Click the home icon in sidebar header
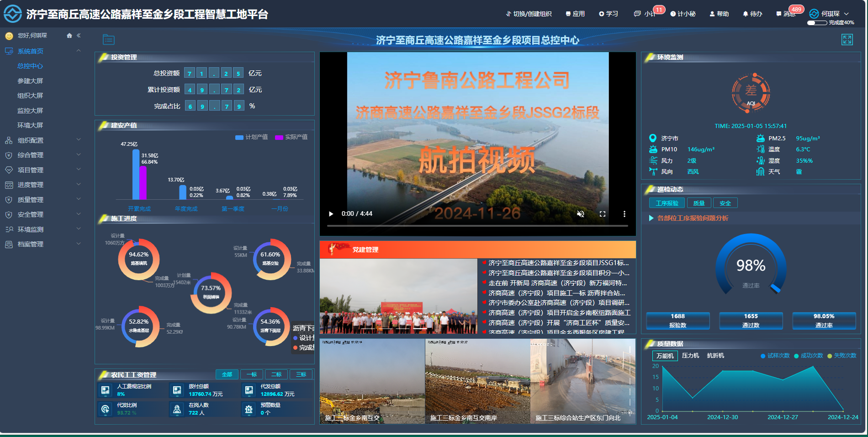Image resolution: width=868 pixels, height=437 pixels. (x=69, y=36)
